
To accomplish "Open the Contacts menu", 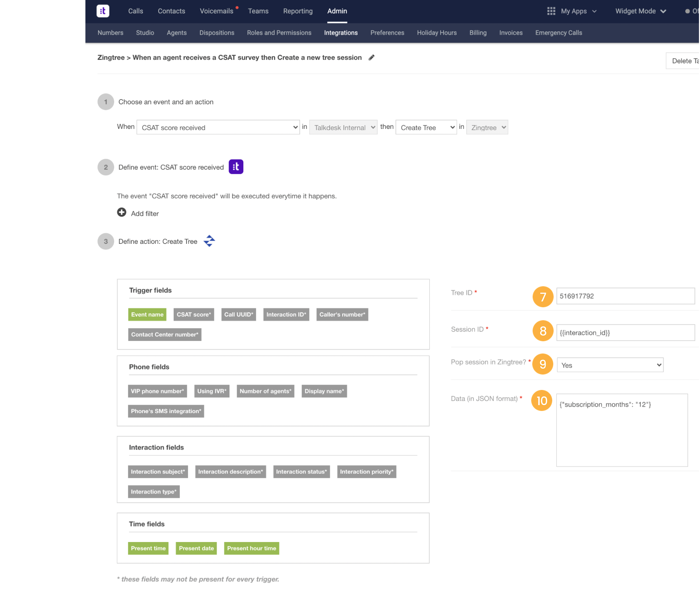I will [172, 11].
